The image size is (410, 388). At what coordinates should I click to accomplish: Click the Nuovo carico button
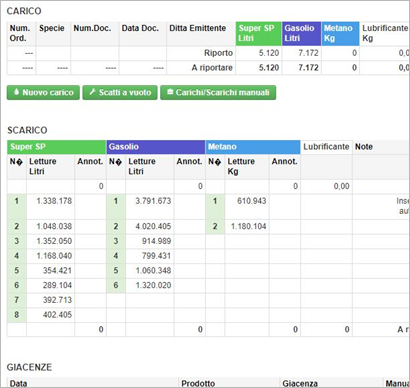[x=43, y=92]
